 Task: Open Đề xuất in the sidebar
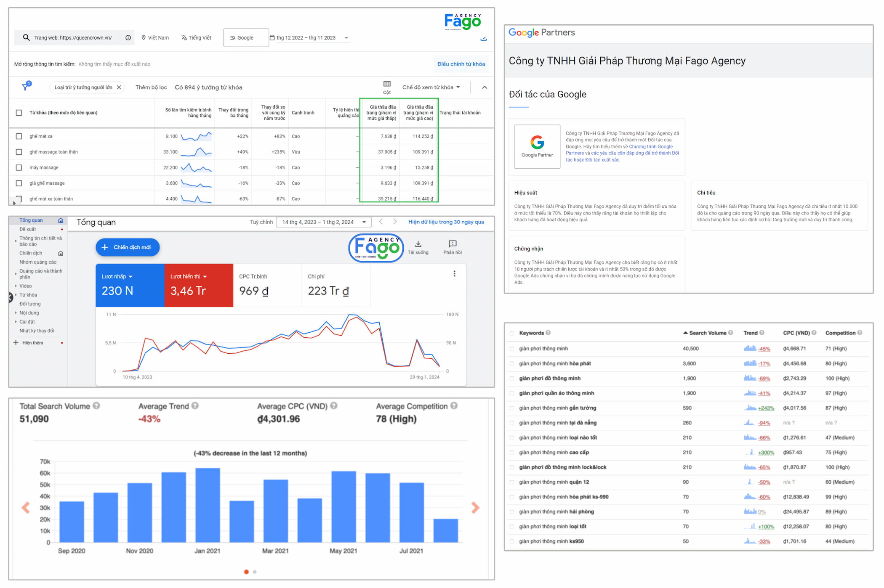pyautogui.click(x=28, y=229)
